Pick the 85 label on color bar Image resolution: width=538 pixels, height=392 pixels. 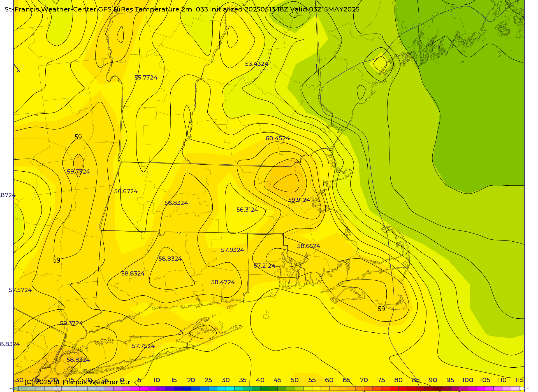416,380
